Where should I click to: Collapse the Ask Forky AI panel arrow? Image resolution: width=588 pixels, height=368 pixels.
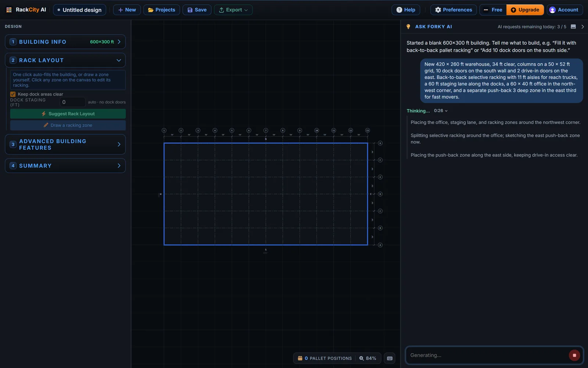582,27
